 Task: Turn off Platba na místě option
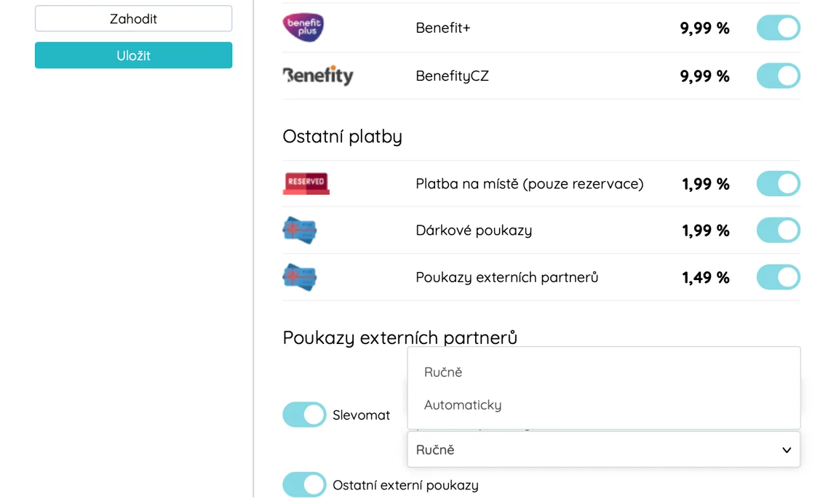[x=778, y=184]
